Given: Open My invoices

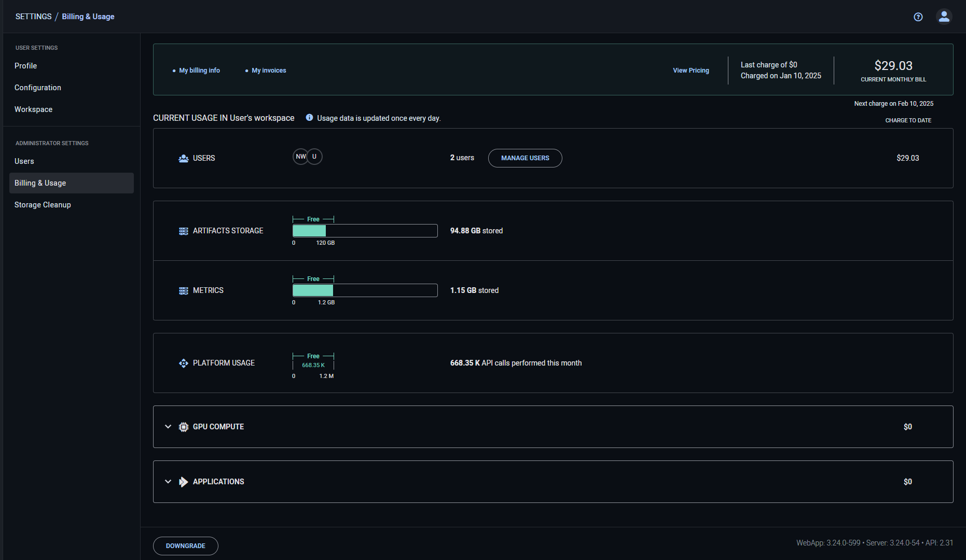Looking at the screenshot, I should tap(269, 70).
